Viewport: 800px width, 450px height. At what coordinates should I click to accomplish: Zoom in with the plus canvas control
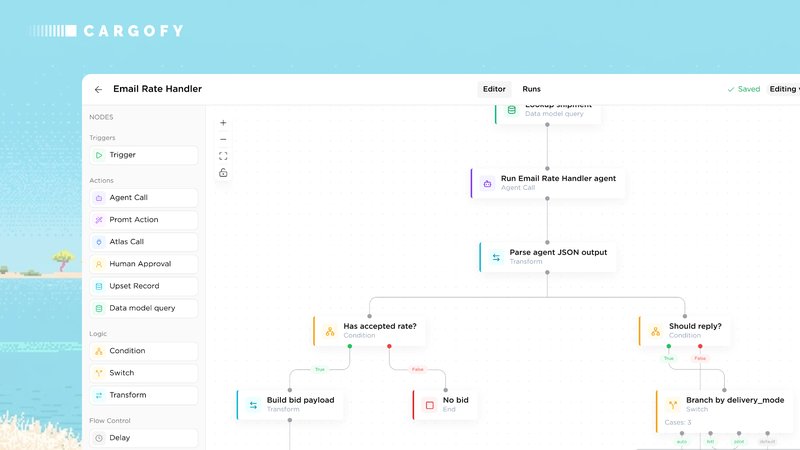click(223, 123)
